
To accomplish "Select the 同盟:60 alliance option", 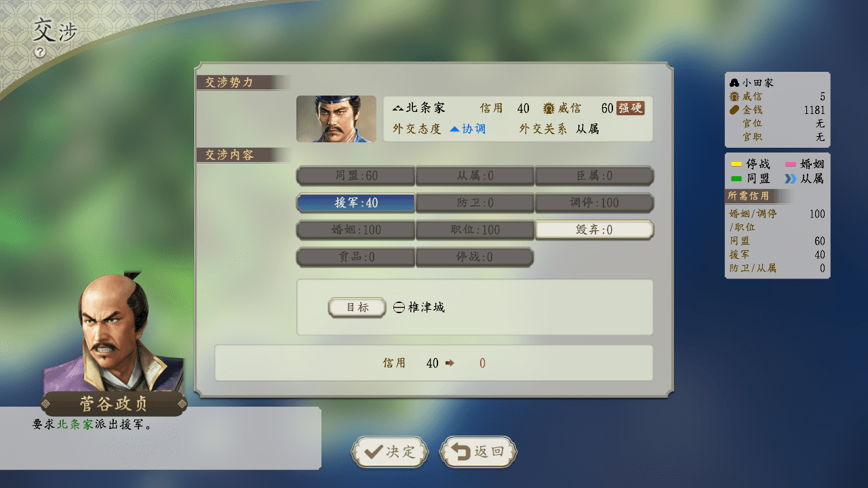I will 356,176.
